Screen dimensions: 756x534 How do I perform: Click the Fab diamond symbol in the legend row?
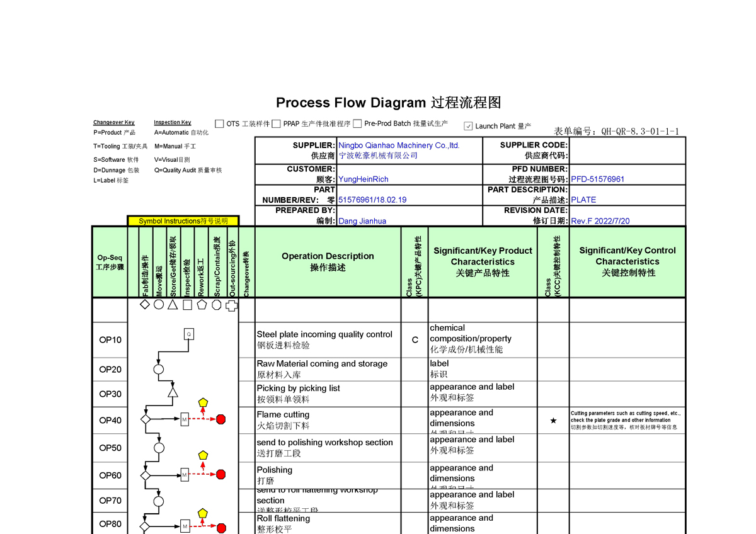(x=145, y=305)
